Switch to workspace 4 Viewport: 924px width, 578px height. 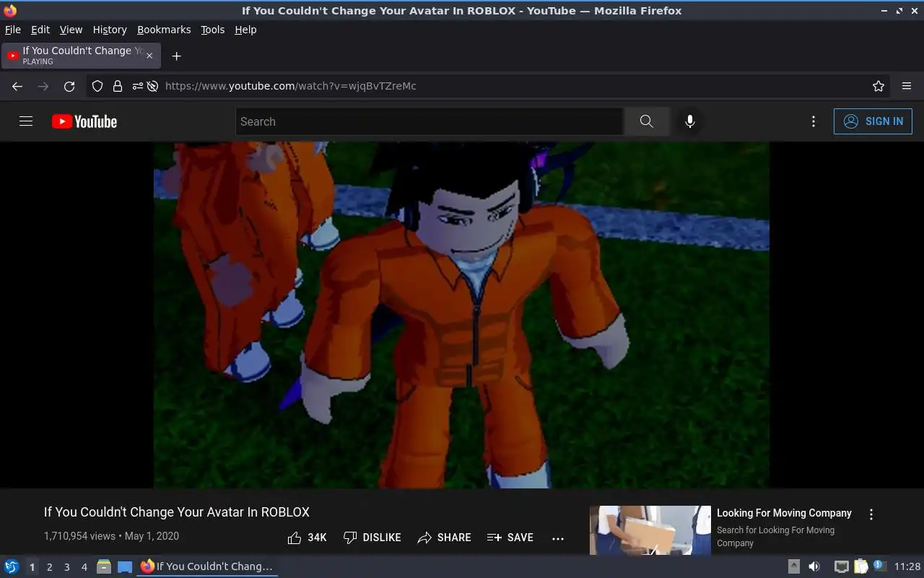point(84,567)
